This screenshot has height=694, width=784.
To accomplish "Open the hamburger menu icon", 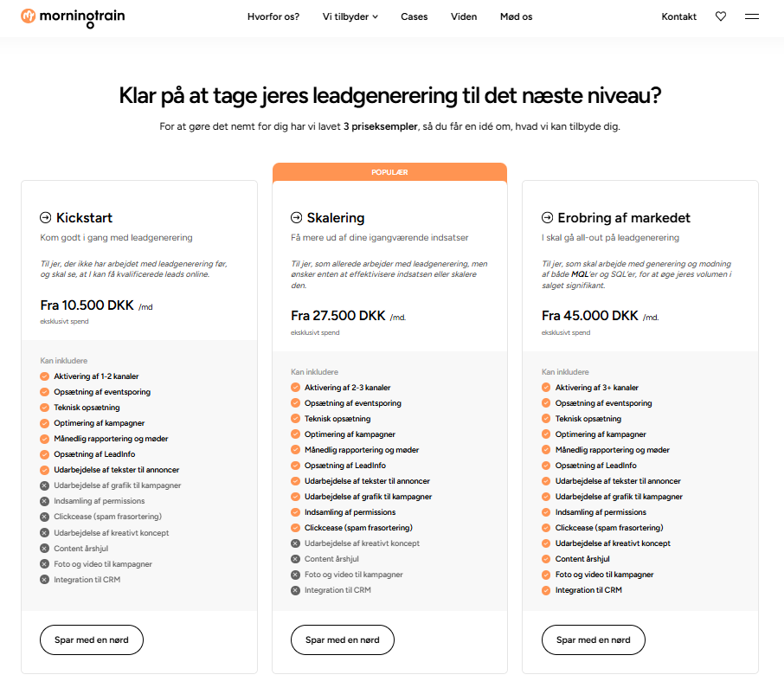I will coord(752,16).
